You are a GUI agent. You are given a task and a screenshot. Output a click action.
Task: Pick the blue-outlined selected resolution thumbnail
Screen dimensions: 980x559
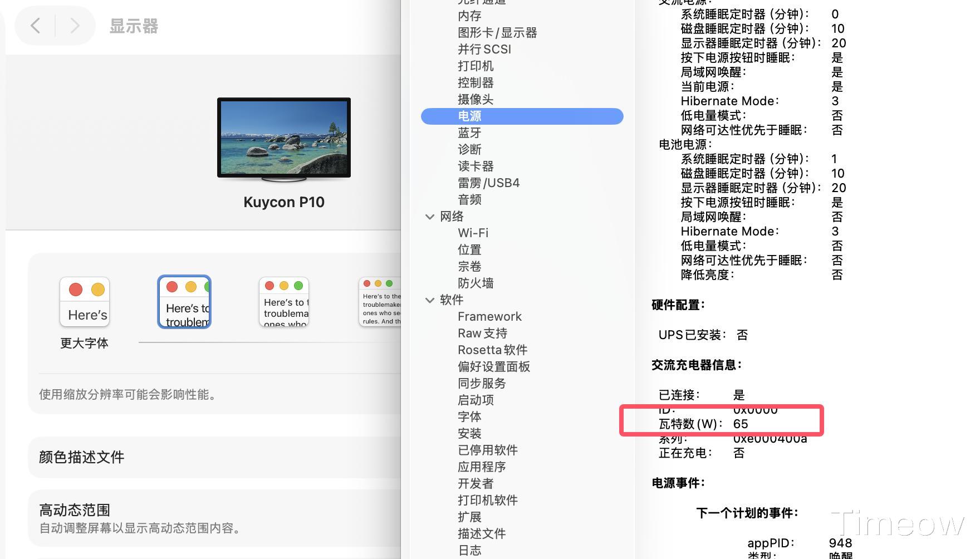184,302
